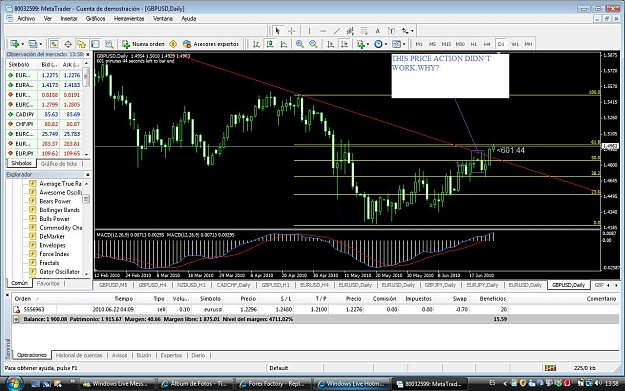Open the Insertar menu
The width and height of the screenshot is (625, 391).
pyautogui.click(x=69, y=18)
